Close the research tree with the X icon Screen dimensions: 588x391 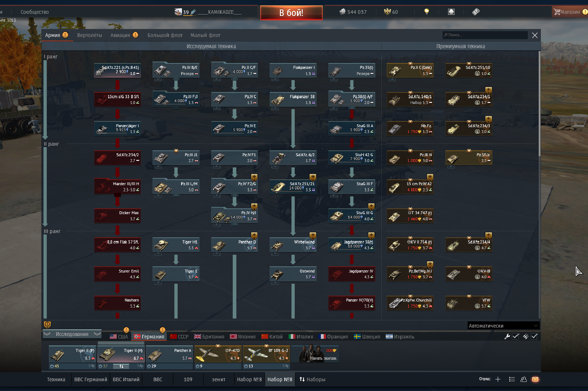535,35
